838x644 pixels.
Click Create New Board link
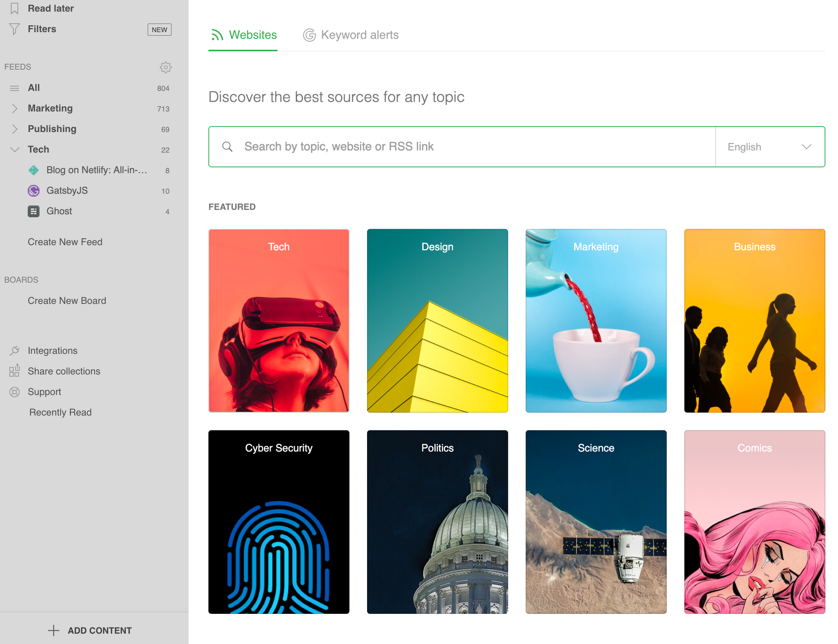pyautogui.click(x=67, y=300)
